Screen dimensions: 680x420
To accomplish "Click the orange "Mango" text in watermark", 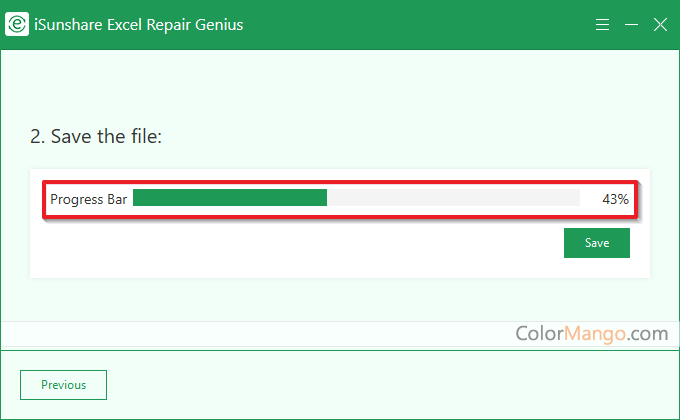I will [598, 333].
